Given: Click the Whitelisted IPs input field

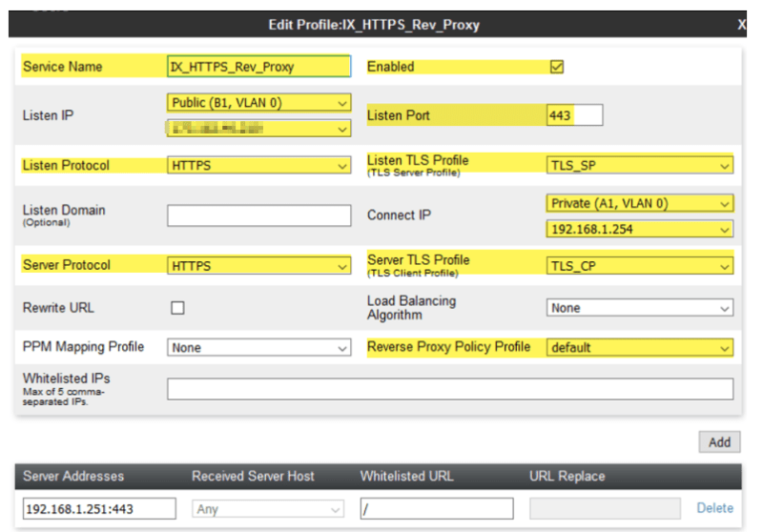Looking at the screenshot, I should click(x=450, y=389).
